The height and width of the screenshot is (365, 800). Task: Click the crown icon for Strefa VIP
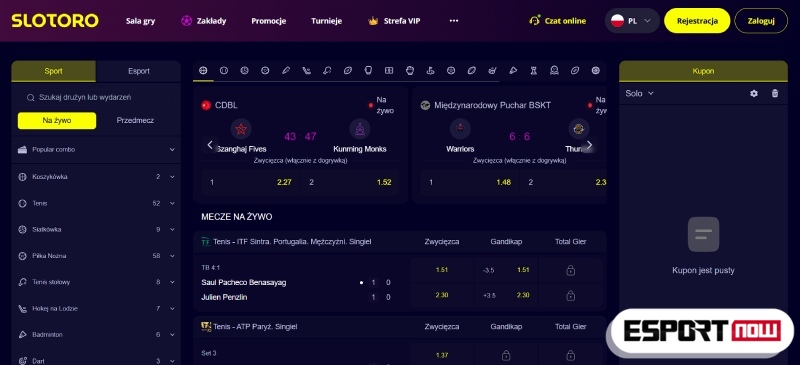pyautogui.click(x=373, y=21)
